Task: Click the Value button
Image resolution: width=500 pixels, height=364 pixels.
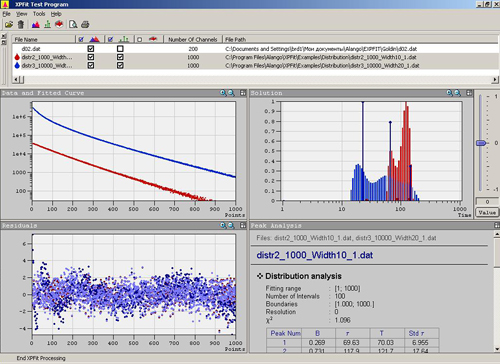Action: [487, 212]
